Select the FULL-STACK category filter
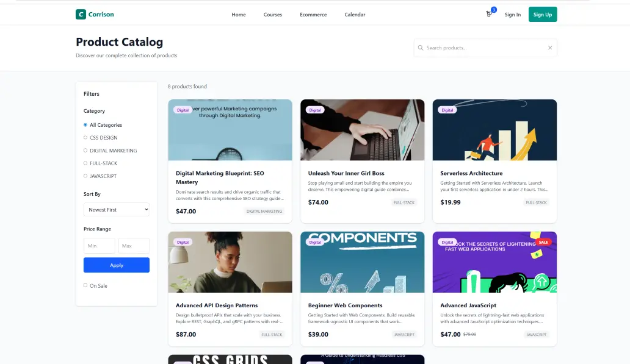630x364 pixels. click(85, 163)
